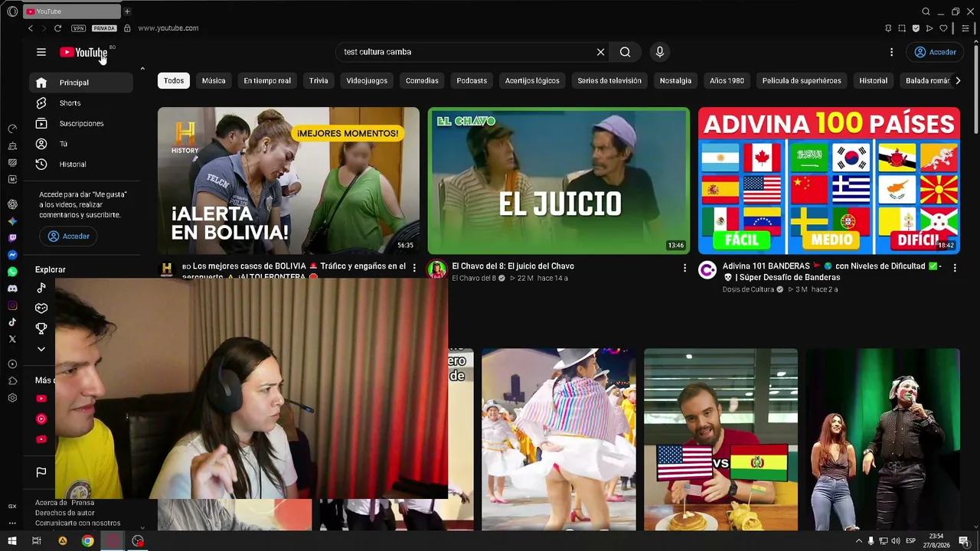Open Google Chrome from the taskbar

pyautogui.click(x=88, y=541)
